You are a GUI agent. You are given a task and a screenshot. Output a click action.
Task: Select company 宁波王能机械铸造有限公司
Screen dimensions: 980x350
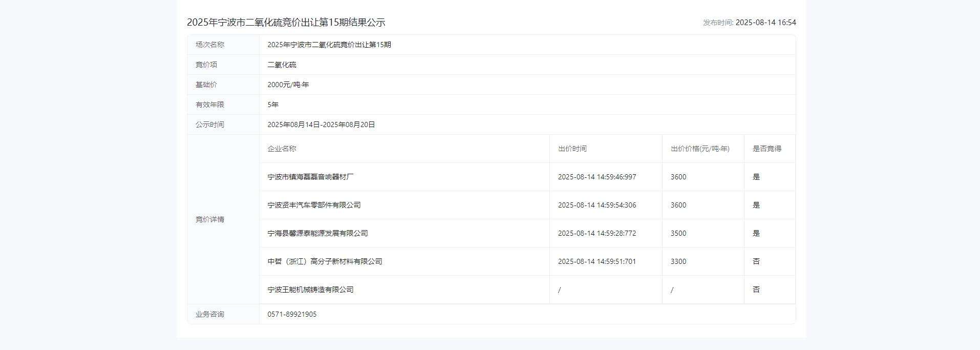[x=310, y=290]
